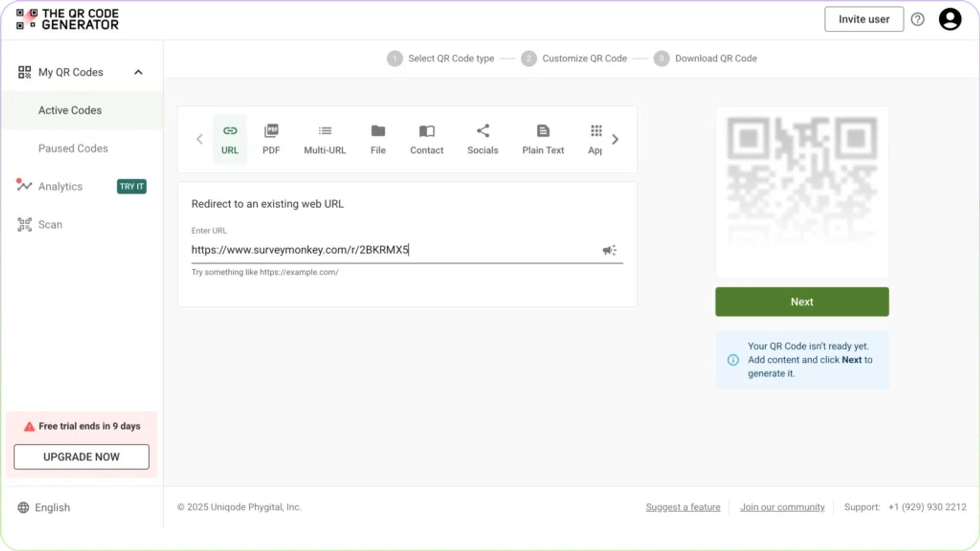Open The QR Code Generator logo home
The height and width of the screenshot is (551, 980).
(67, 19)
